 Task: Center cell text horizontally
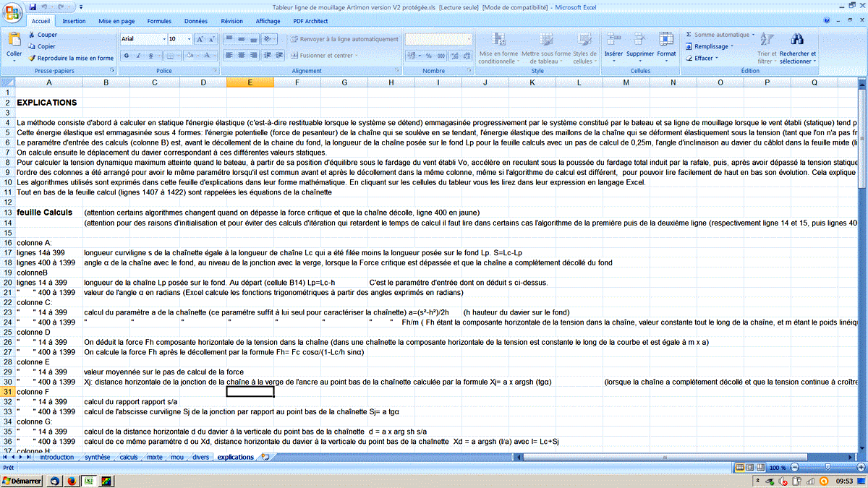[x=241, y=55]
